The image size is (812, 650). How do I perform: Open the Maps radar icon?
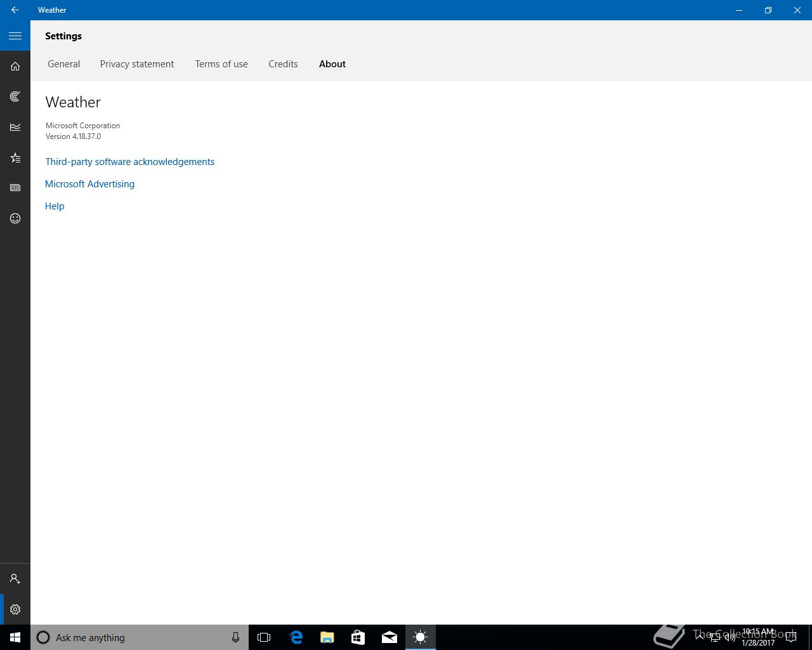coord(15,96)
